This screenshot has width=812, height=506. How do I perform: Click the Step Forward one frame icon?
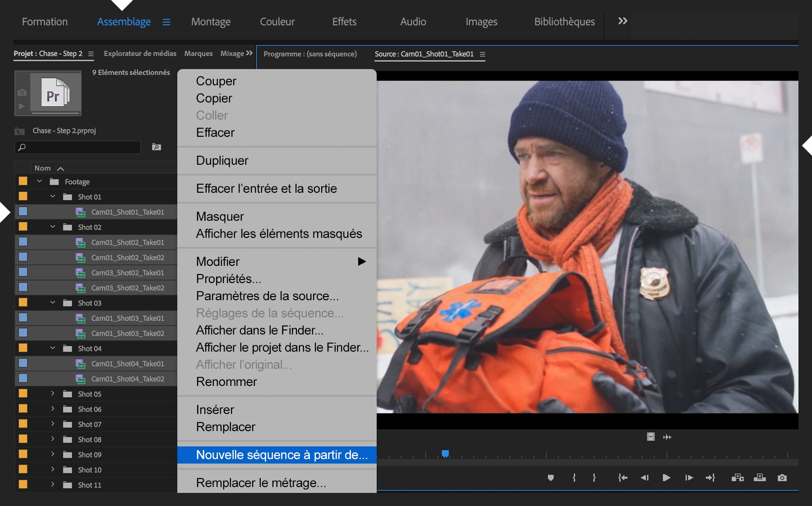(x=689, y=478)
